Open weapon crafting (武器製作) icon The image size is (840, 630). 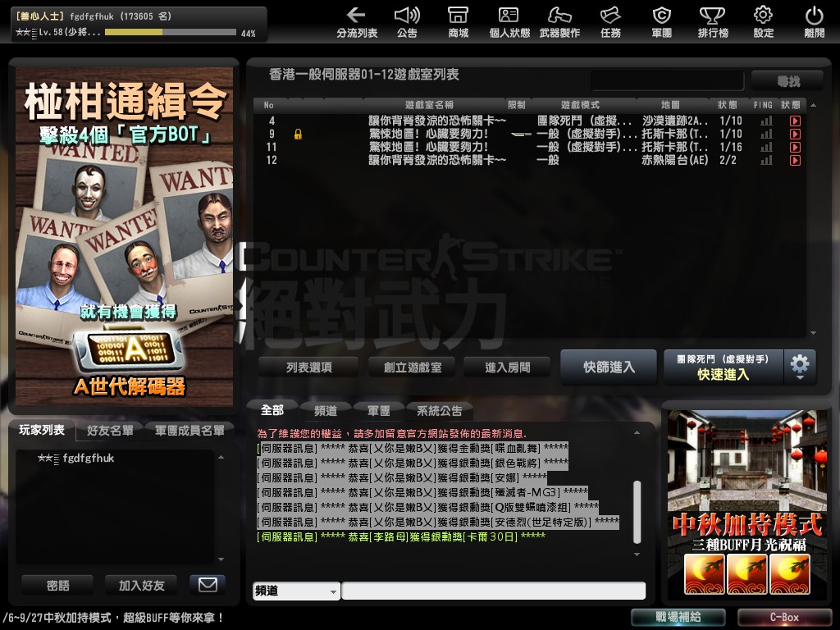point(559,22)
